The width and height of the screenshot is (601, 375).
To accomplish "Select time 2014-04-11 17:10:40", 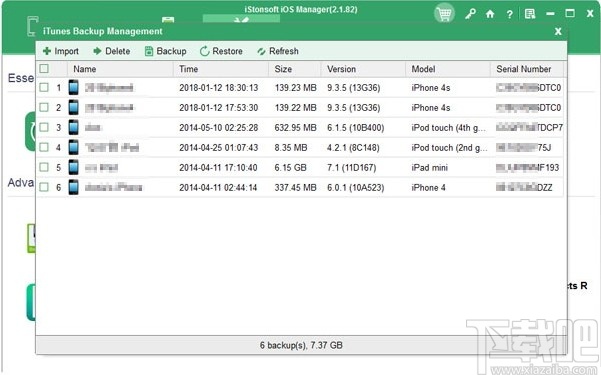I will pyautogui.click(x=218, y=168).
